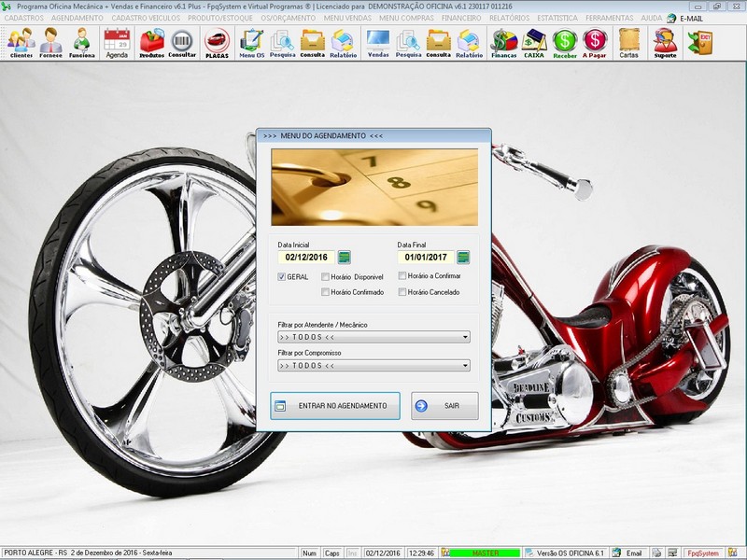The image size is (747, 560).
Task: Open the Menu OS icon
Action: (251, 42)
